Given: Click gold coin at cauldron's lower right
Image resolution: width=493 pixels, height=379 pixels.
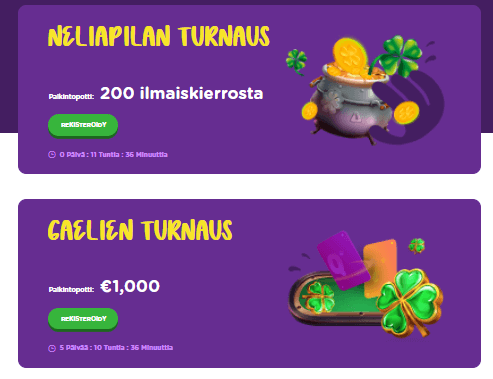Looking at the screenshot, I should click(x=406, y=113).
